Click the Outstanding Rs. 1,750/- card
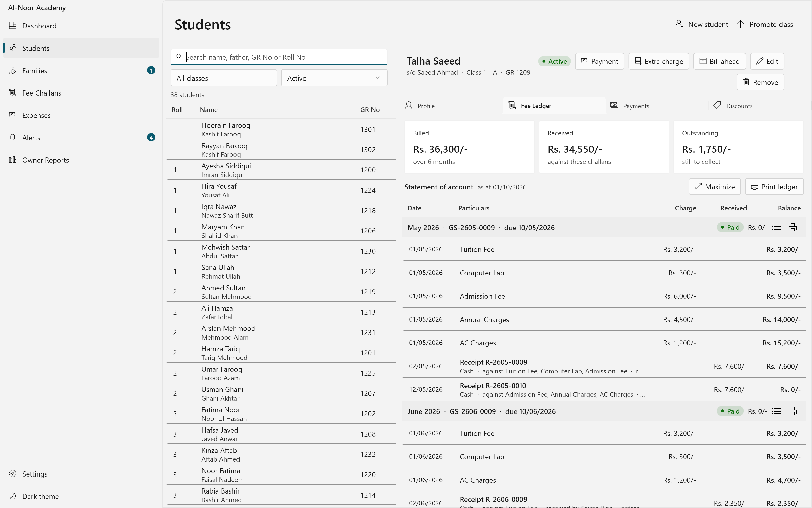 pos(738,147)
